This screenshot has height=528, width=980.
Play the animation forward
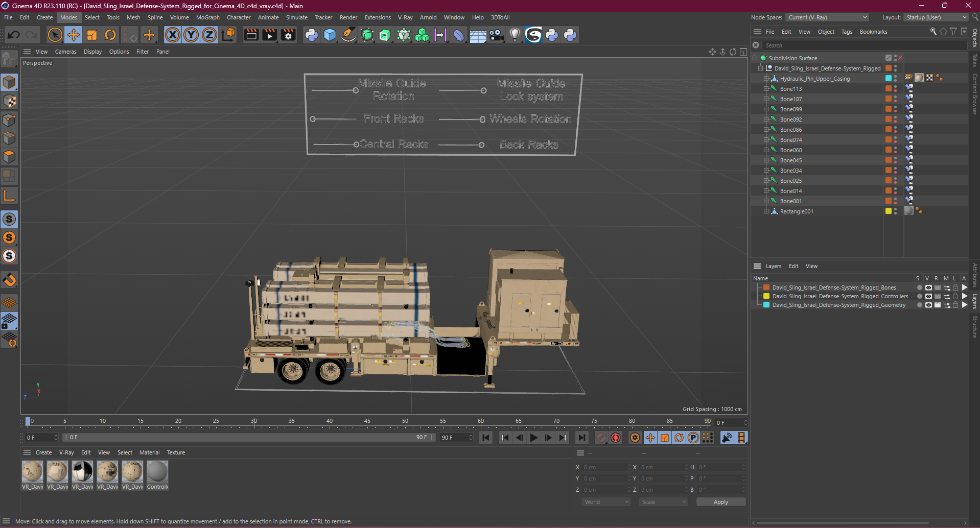point(533,438)
